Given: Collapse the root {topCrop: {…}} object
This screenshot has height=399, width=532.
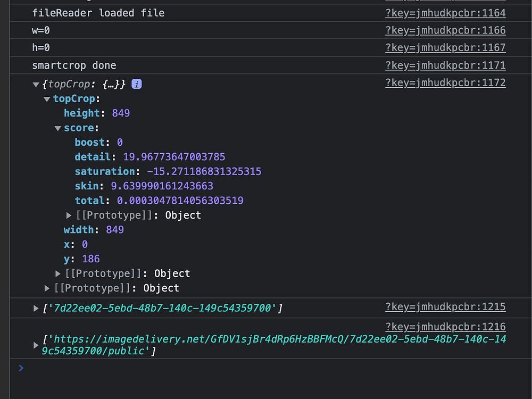Looking at the screenshot, I should [36, 85].
